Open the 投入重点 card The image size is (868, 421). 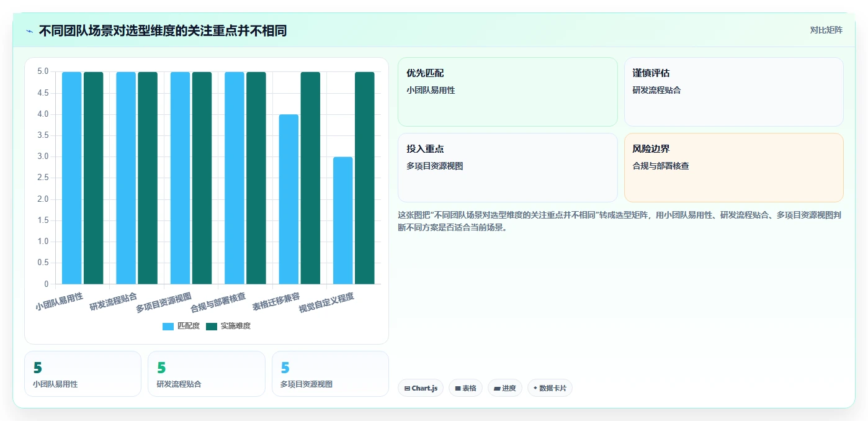coord(508,168)
